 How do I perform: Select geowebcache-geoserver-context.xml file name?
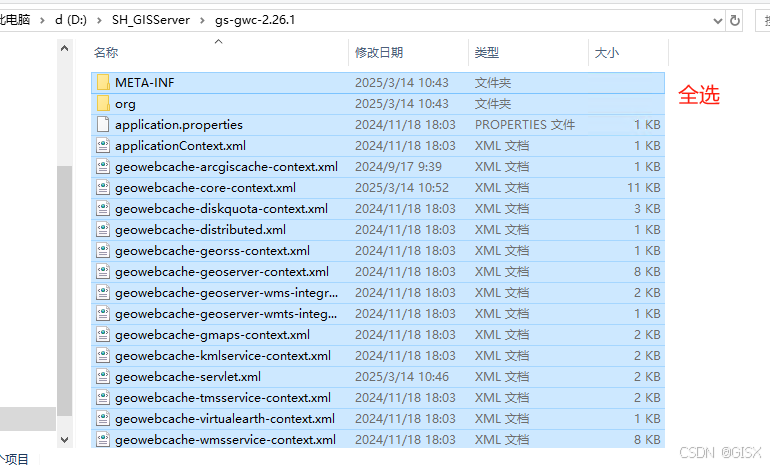pyautogui.click(x=222, y=272)
